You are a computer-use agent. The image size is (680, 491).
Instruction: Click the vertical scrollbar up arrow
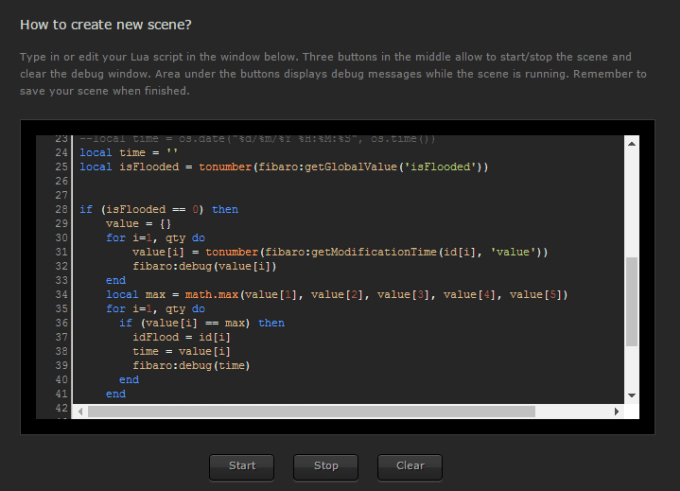pos(631,144)
